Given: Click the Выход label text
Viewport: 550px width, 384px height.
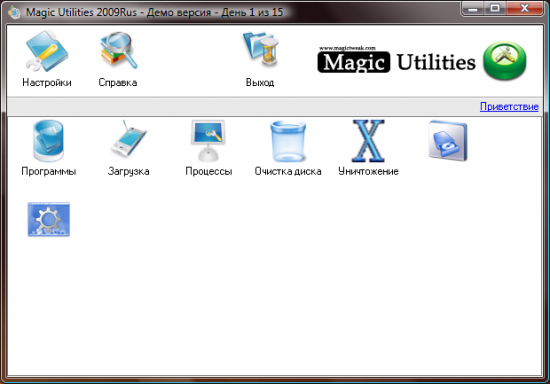Looking at the screenshot, I should point(260,82).
